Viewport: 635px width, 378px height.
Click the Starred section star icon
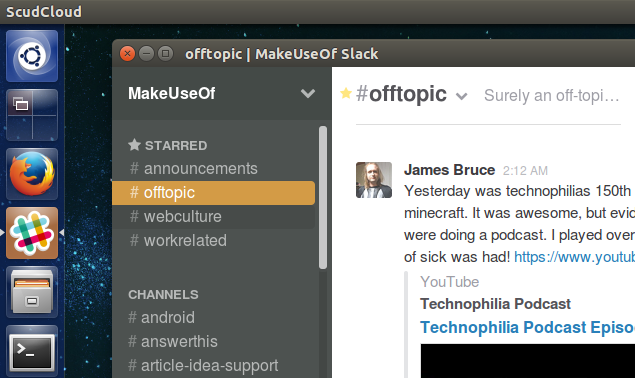[x=134, y=145]
